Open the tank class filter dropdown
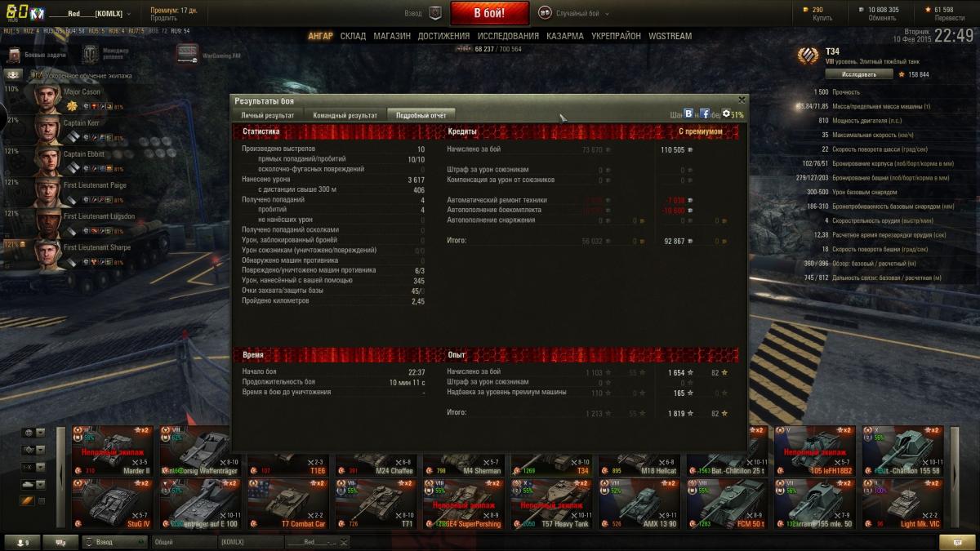The image size is (980, 551). click(x=33, y=484)
